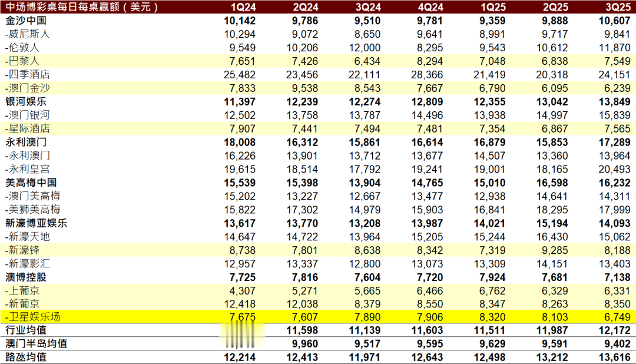This screenshot has height=364, width=636.
Task: Select the 4Q24 column header
Action: pyautogui.click(x=430, y=7)
